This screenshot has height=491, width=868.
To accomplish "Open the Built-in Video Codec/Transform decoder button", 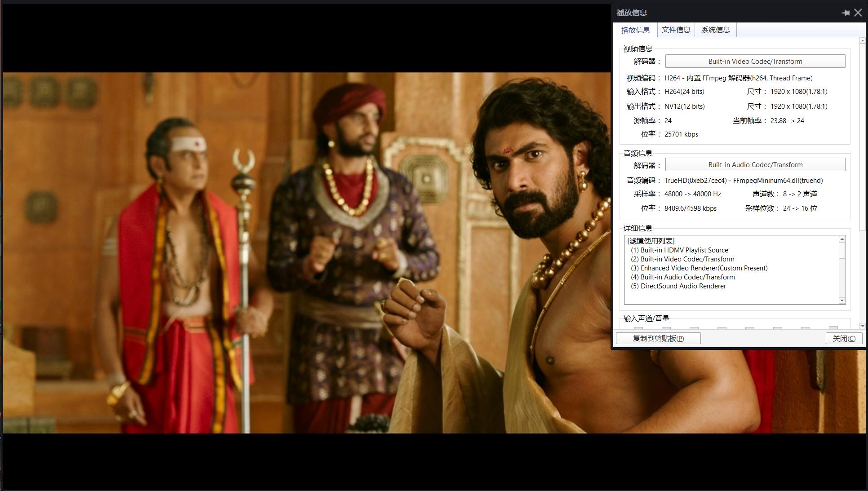I will (755, 62).
